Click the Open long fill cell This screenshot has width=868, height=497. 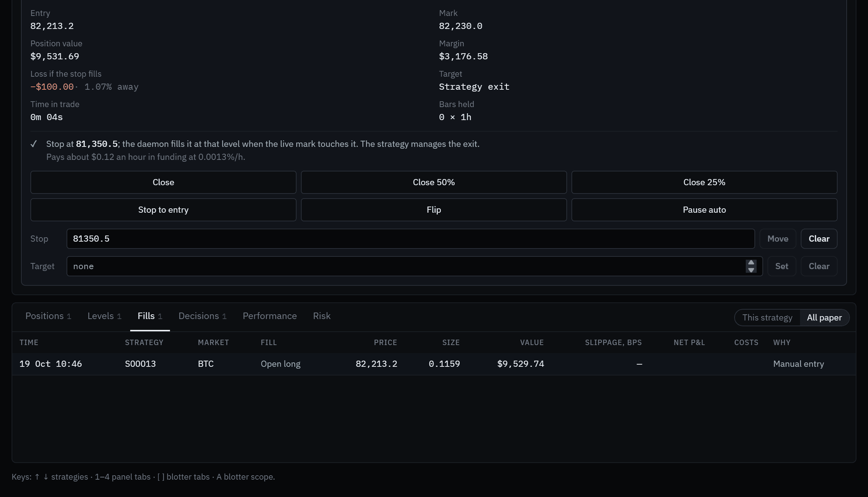[x=281, y=364]
